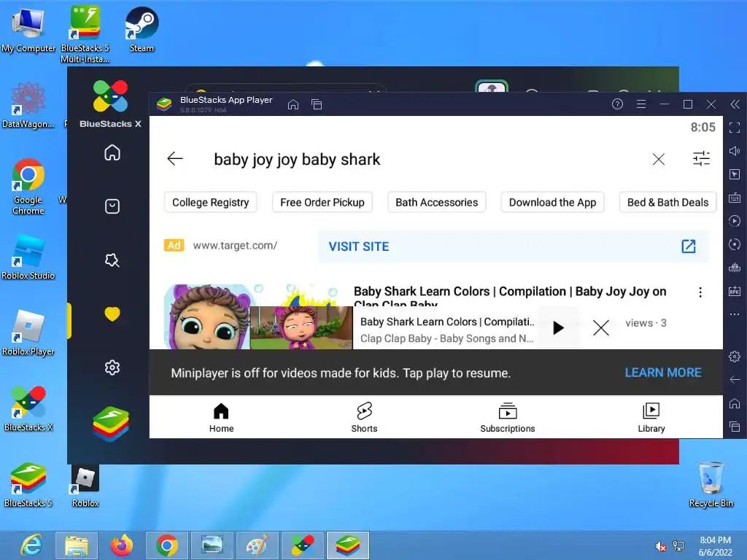Image resolution: width=747 pixels, height=560 pixels.
Task: Open Steam desktop shortcut
Action: 142,29
